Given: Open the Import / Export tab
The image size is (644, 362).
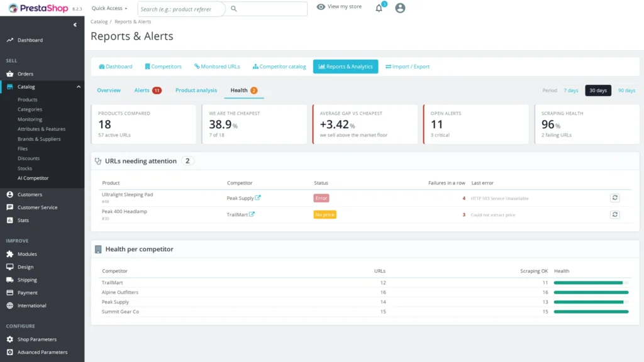Looking at the screenshot, I should tap(408, 67).
